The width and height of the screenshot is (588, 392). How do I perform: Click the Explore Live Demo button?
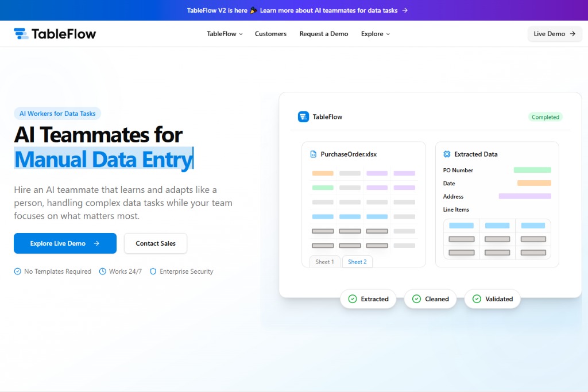[65, 243]
